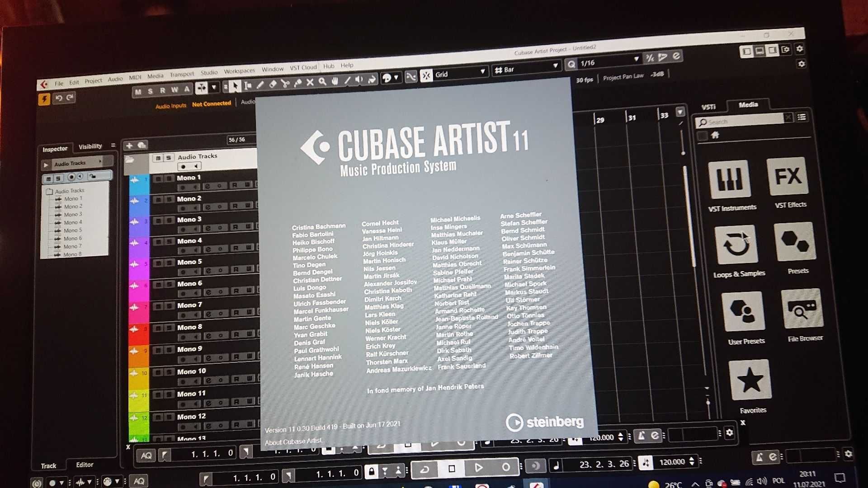Open the project setup gear icon
The width and height of the screenshot is (868, 488).
coord(800,49)
